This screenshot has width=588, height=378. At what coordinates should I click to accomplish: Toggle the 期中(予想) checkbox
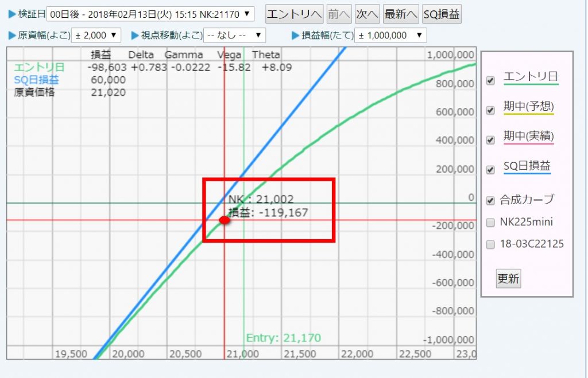[490, 110]
